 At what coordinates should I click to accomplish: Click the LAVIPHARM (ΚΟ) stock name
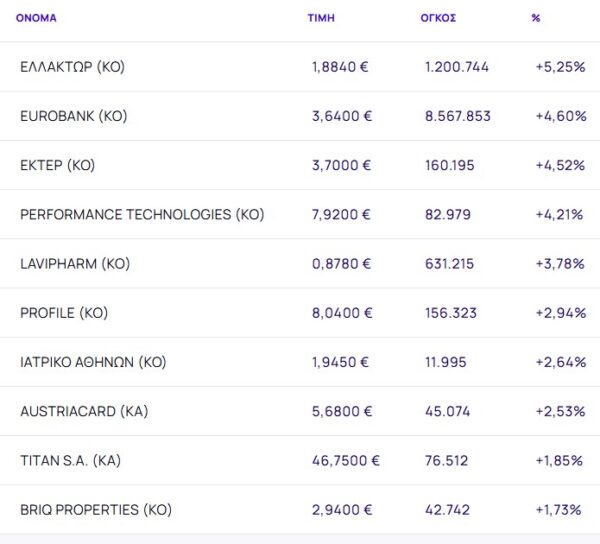click(x=75, y=264)
